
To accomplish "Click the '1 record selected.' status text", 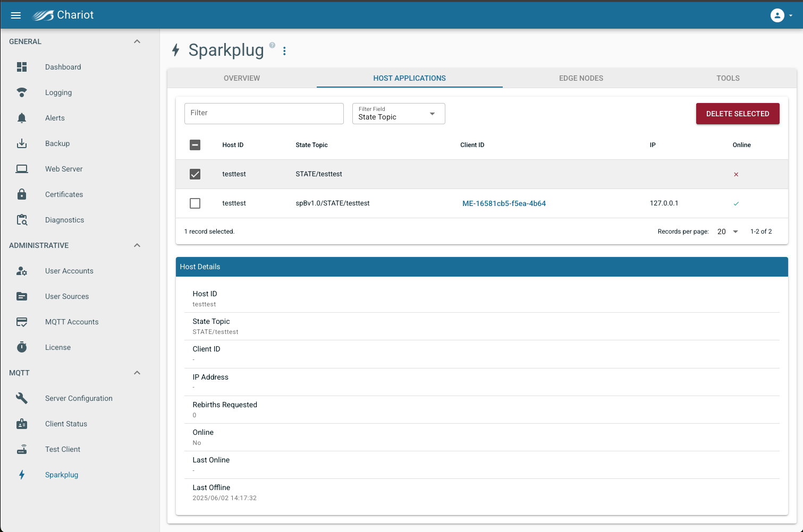I will pos(209,231).
